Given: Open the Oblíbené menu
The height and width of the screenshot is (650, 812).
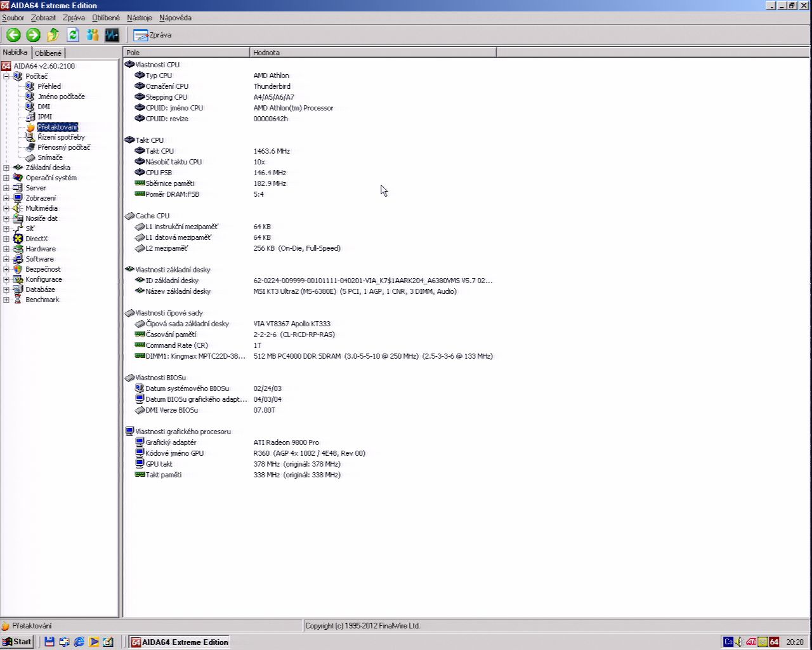Looking at the screenshot, I should coord(106,18).
